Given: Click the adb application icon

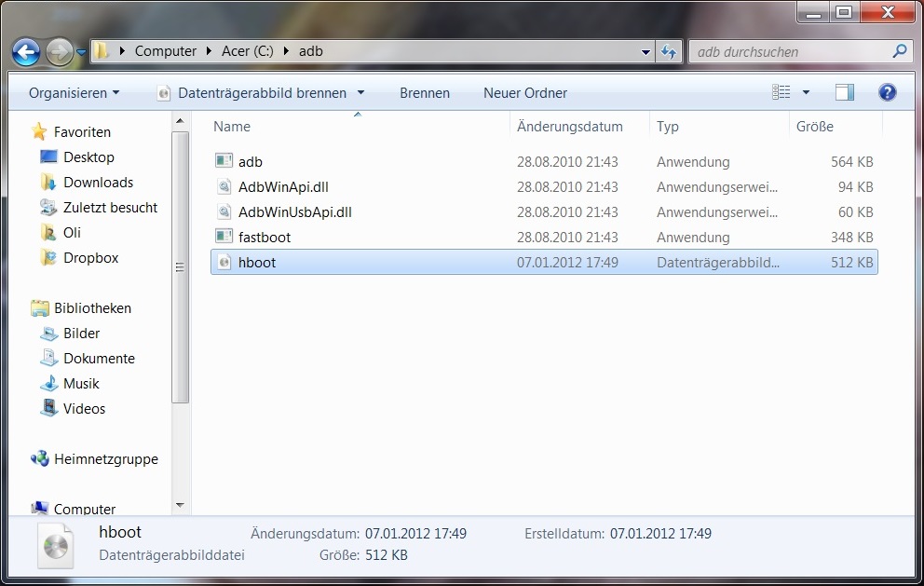Looking at the screenshot, I should pyautogui.click(x=224, y=161).
